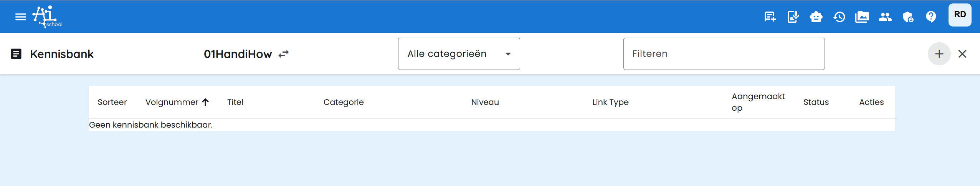Open the robot assistant icon
This screenshot has width=980, height=186.
click(816, 17)
